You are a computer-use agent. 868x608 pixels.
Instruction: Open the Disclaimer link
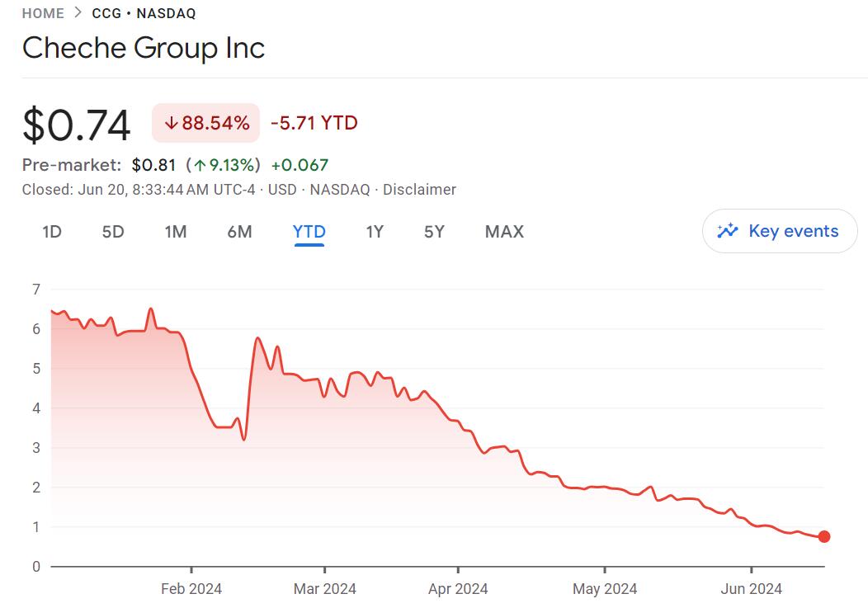tap(419, 190)
